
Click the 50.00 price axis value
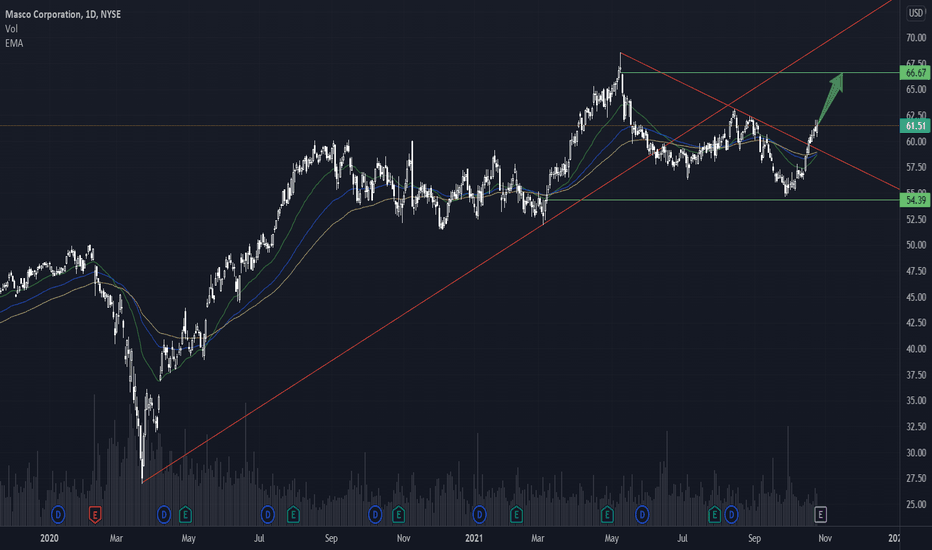[x=916, y=245]
